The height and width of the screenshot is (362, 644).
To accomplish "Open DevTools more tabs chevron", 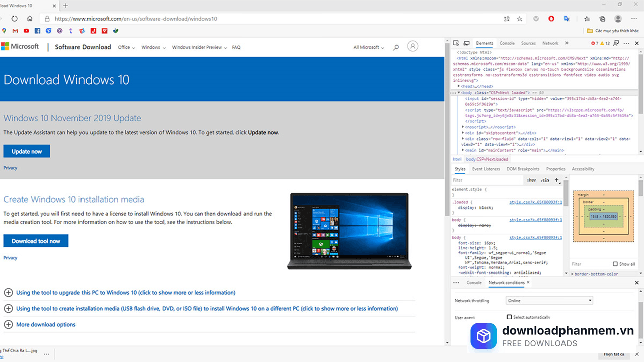I will pyautogui.click(x=567, y=43).
